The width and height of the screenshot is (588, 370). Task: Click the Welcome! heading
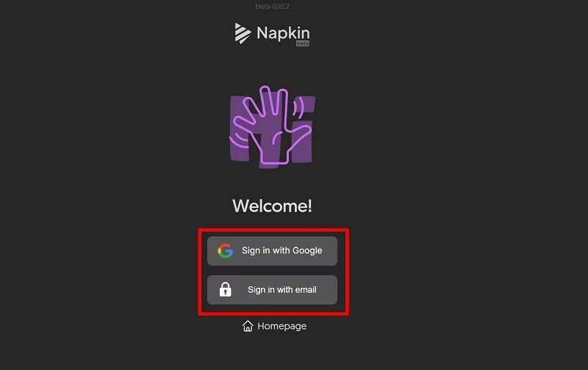tap(272, 206)
